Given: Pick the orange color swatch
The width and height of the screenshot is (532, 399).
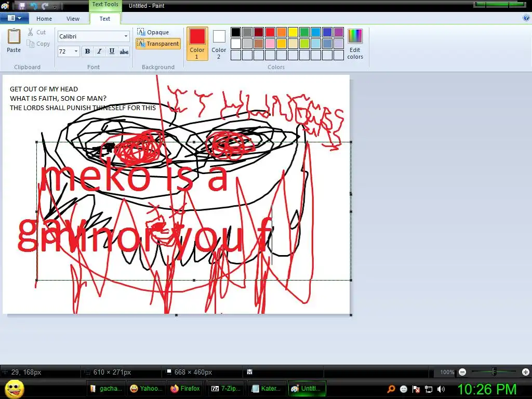Looking at the screenshot, I should pyautogui.click(x=281, y=32).
